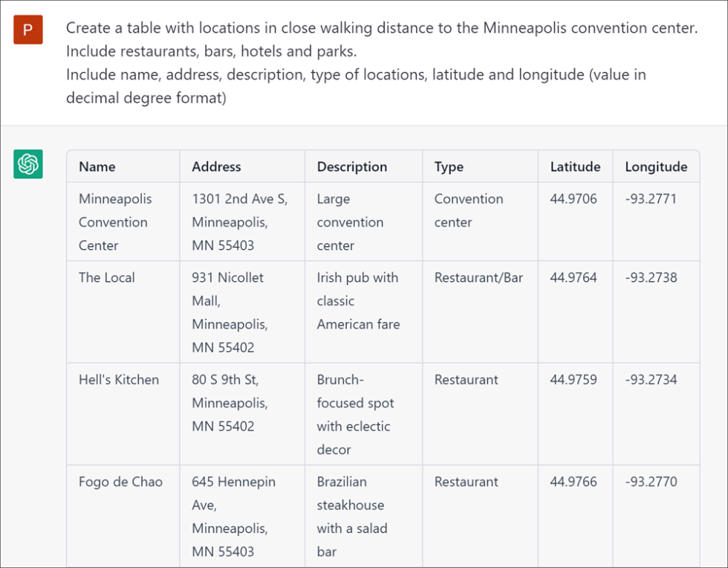This screenshot has width=728, height=568.
Task: Select the Irish pub description cell
Action: click(x=358, y=300)
